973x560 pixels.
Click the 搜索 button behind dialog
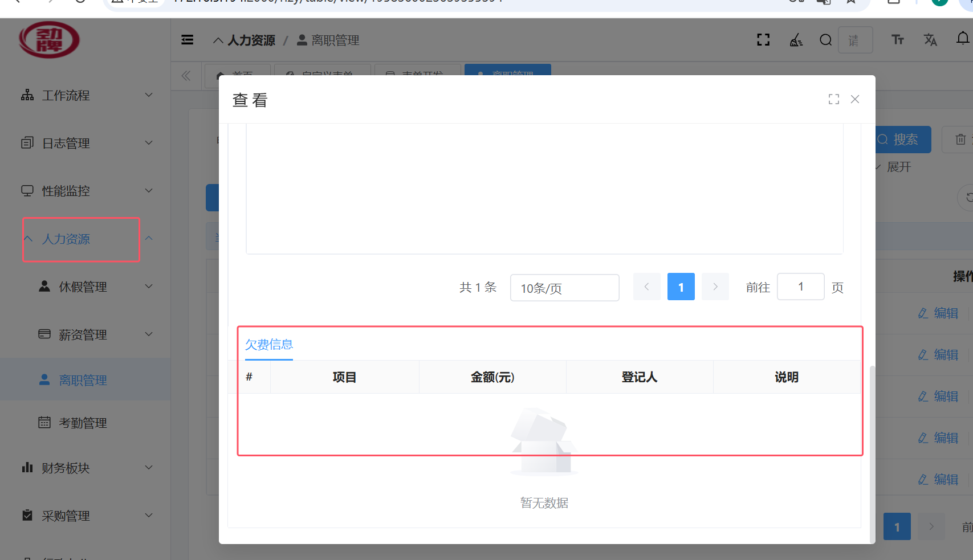point(903,140)
